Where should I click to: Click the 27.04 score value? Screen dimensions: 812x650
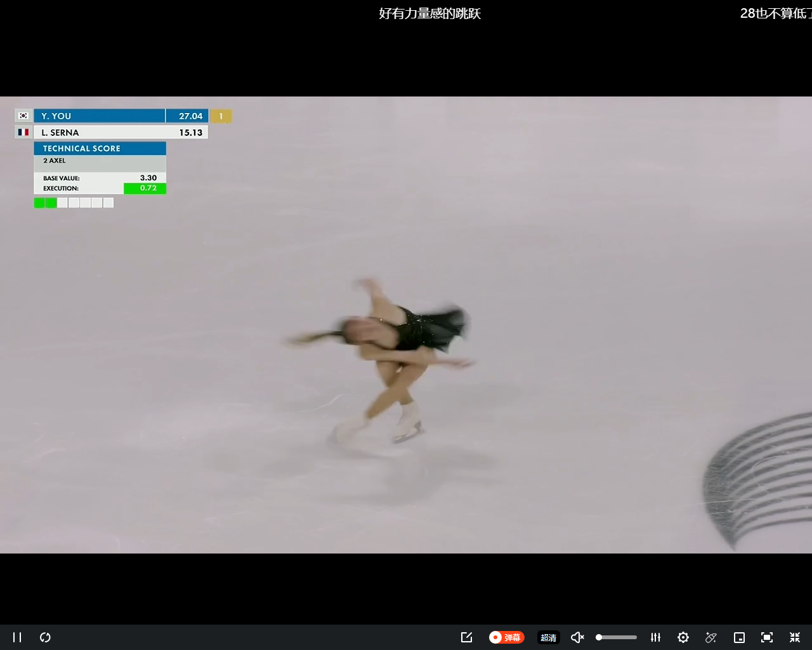190,116
